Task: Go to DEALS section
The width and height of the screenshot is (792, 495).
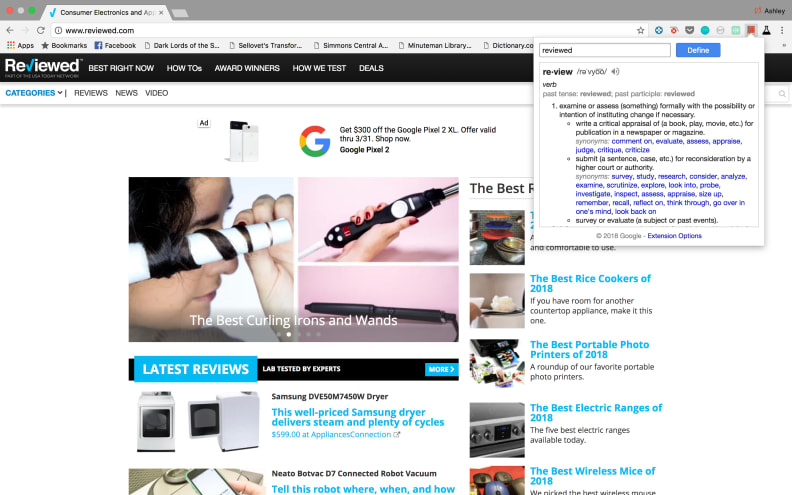Action: pyautogui.click(x=371, y=68)
